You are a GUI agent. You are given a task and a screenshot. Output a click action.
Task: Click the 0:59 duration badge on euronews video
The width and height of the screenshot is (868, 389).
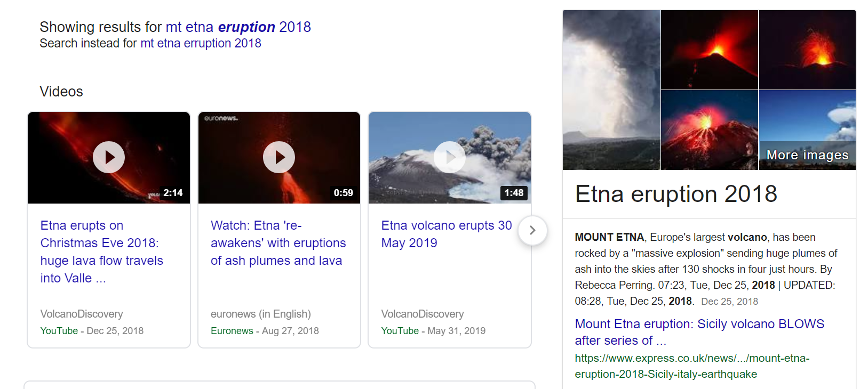pos(343,193)
